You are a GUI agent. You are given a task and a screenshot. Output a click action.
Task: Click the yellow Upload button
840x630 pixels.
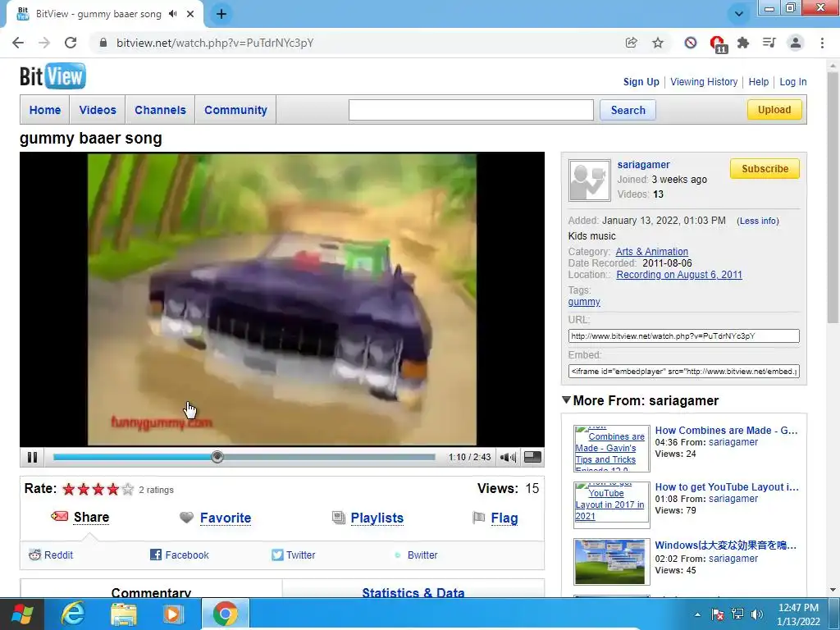(774, 110)
